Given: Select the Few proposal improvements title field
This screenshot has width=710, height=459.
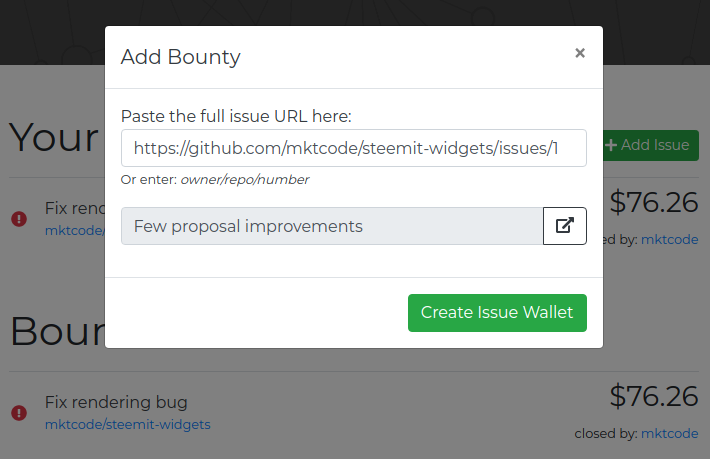Looking at the screenshot, I should 332,226.
